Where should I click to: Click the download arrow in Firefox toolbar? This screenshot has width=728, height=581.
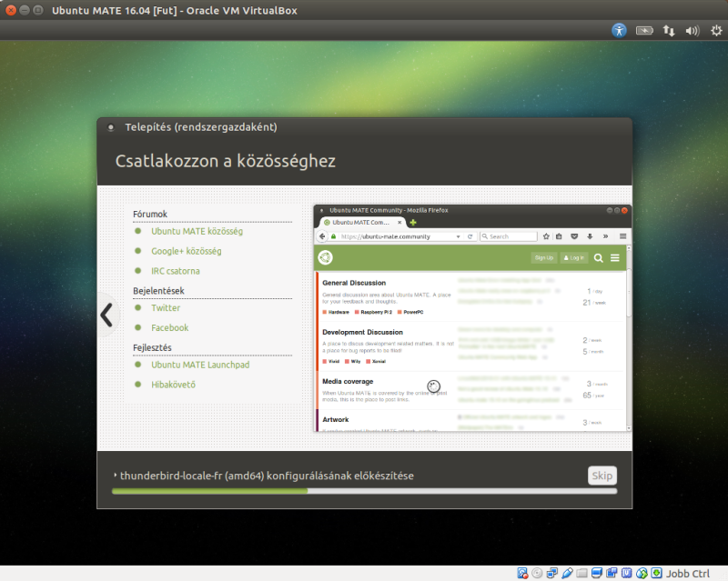(x=590, y=236)
